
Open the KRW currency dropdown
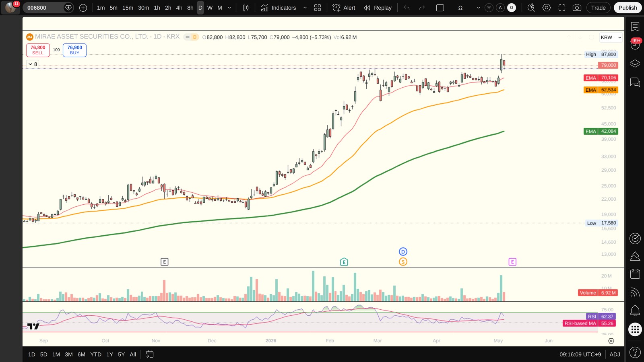[611, 37]
